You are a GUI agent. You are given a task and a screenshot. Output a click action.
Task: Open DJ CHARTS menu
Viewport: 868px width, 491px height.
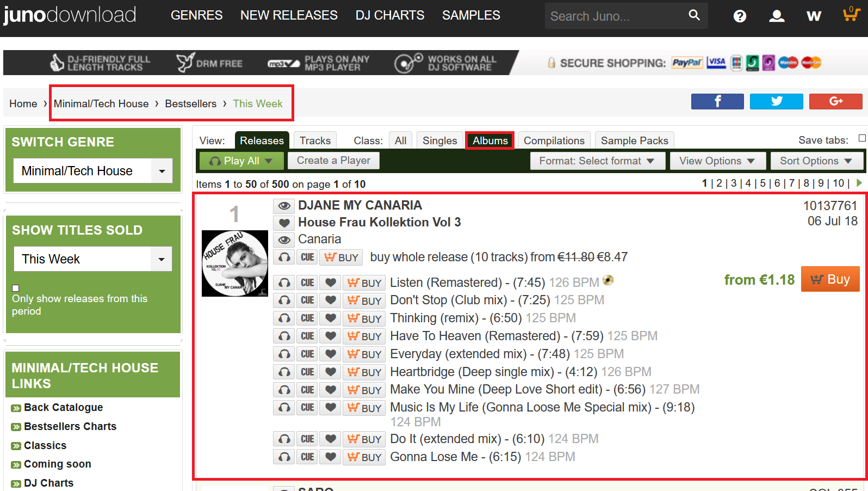tap(390, 15)
